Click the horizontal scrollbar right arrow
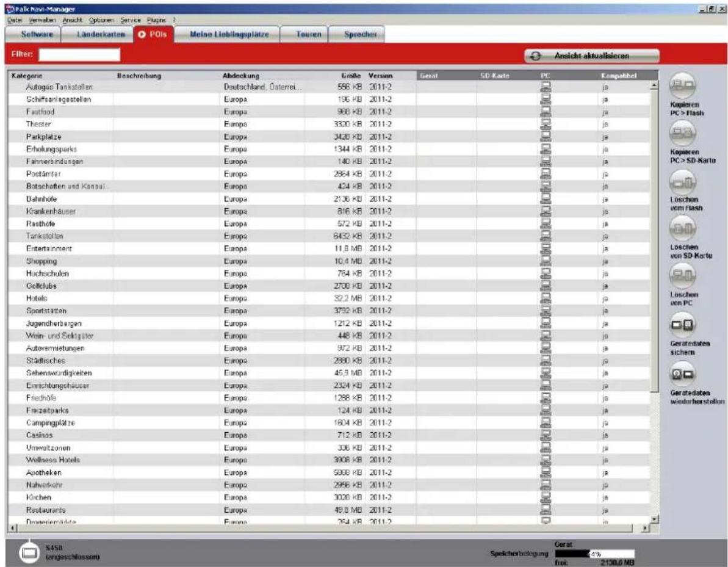 click(x=645, y=529)
